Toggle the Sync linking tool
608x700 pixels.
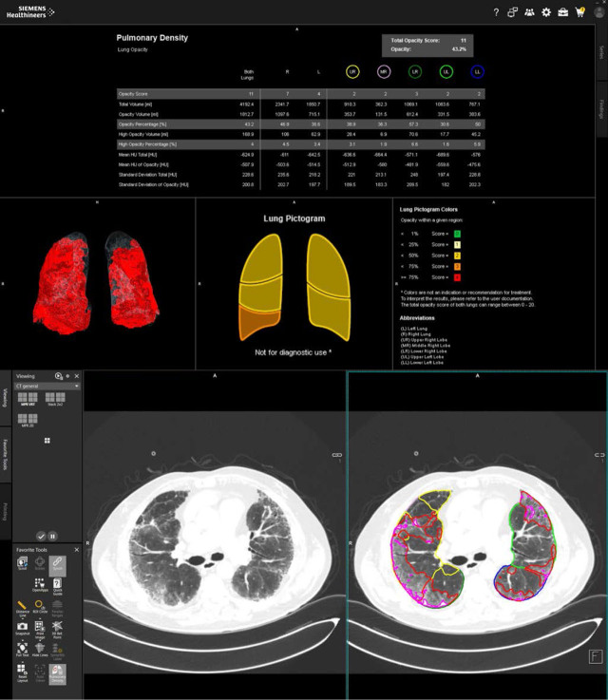(58, 563)
